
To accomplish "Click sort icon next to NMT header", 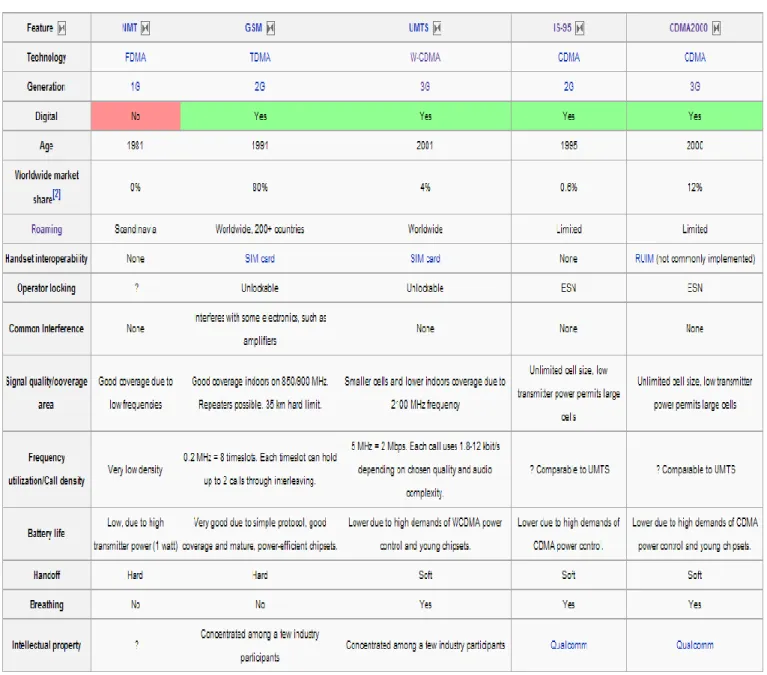I will click(145, 28).
